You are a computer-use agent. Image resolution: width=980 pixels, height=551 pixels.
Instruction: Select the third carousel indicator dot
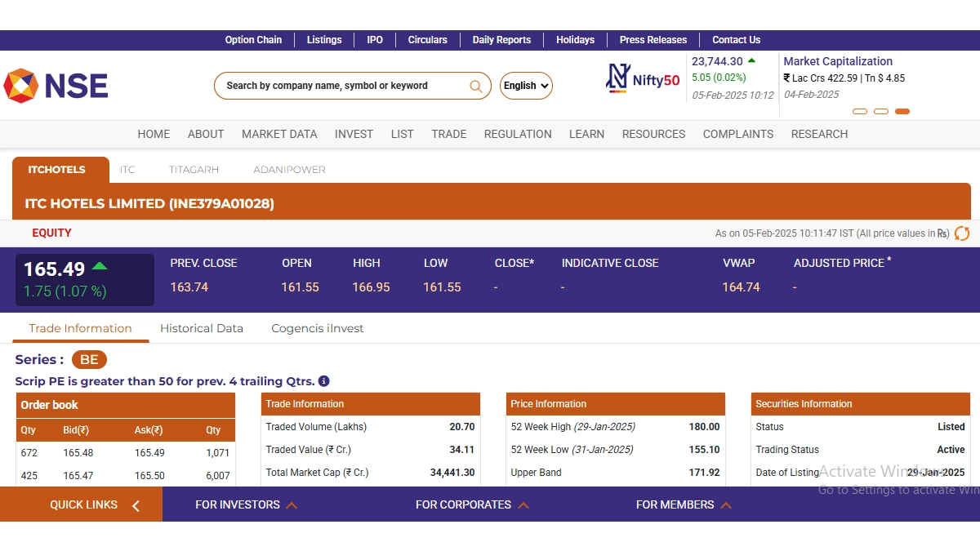[x=902, y=111]
